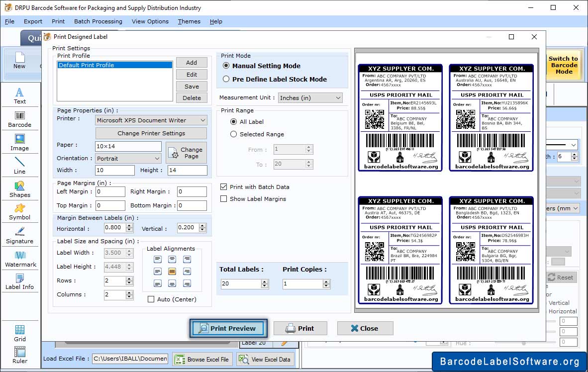The width and height of the screenshot is (588, 372).
Task: Open the Label Info tool
Action: click(x=19, y=281)
